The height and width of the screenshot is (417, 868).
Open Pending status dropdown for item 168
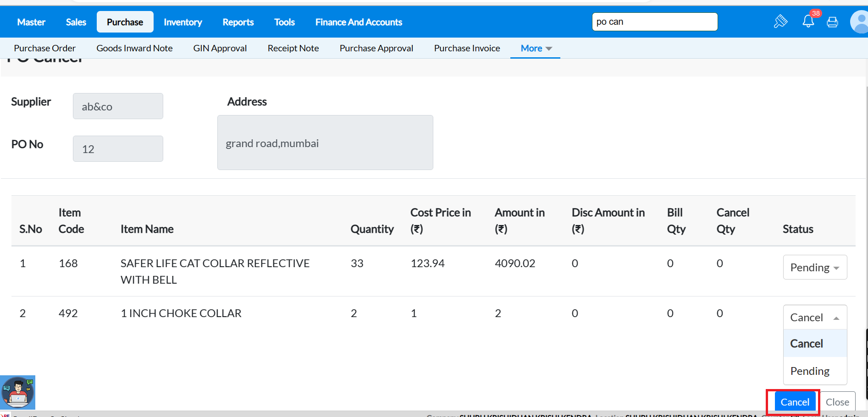click(x=814, y=267)
